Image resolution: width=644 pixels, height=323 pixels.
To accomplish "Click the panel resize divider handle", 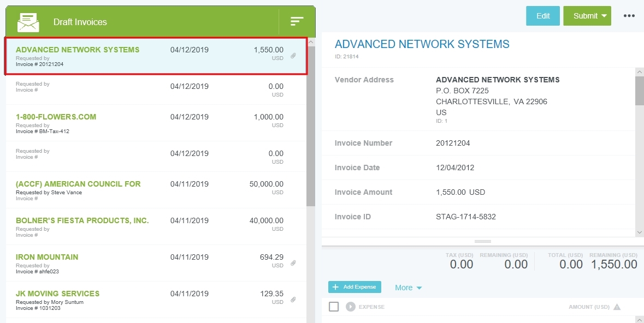I will pos(483,241).
